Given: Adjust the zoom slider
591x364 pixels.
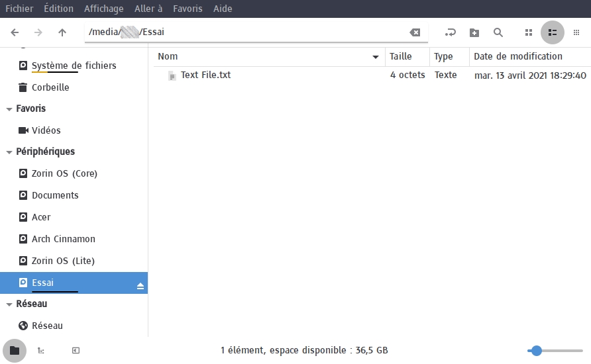Looking at the screenshot, I should 537,351.
